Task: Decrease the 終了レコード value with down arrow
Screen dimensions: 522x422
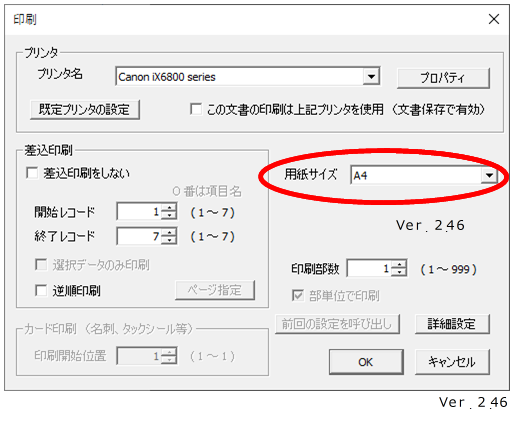Action: 169,240
